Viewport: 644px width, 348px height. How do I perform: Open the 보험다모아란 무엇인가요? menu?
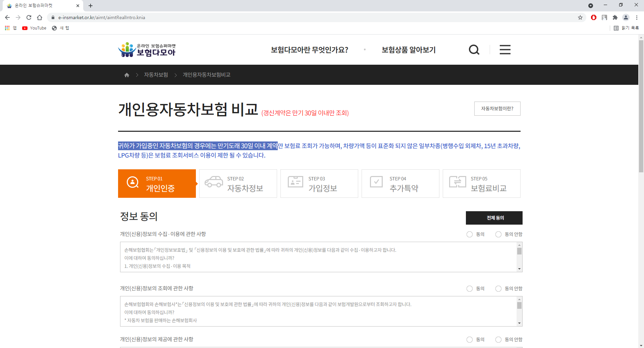(310, 50)
